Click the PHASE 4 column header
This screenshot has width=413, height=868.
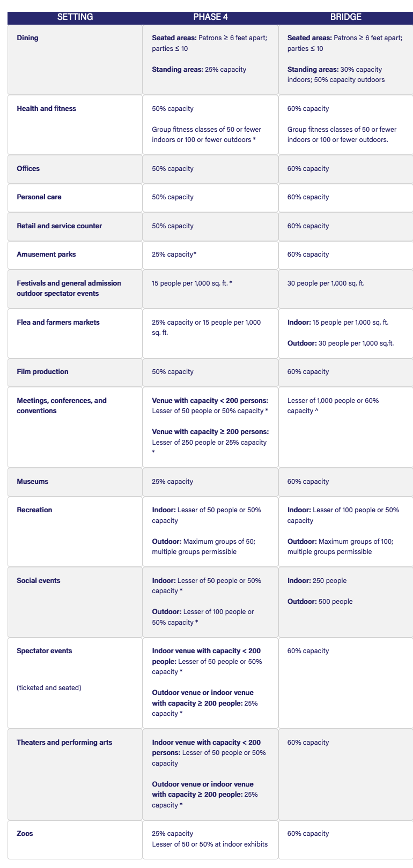(210, 17)
